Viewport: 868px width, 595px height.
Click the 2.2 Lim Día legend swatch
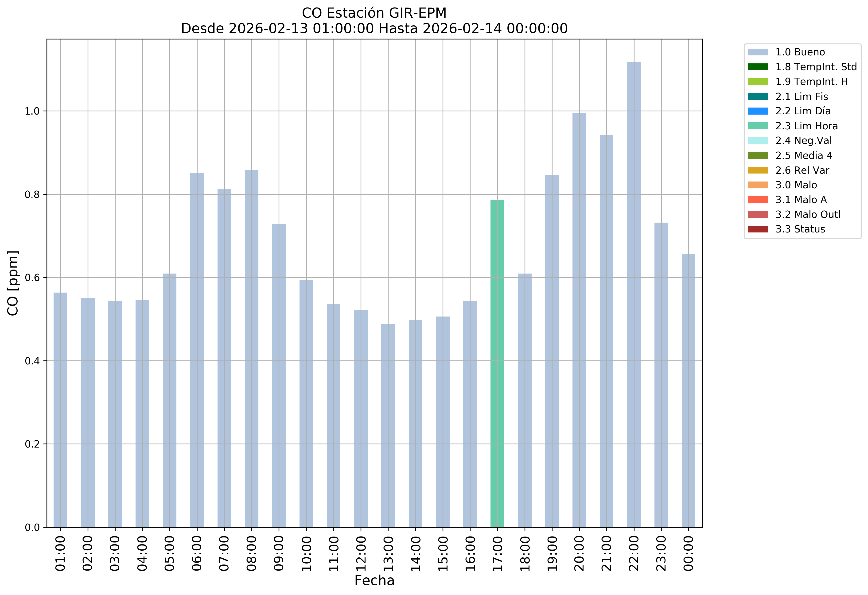pyautogui.click(x=757, y=111)
